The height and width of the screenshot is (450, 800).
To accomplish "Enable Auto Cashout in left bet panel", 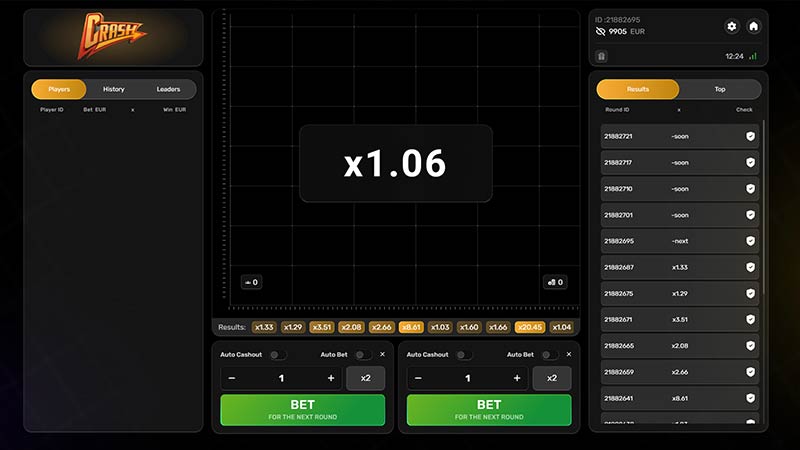I will click(x=278, y=355).
